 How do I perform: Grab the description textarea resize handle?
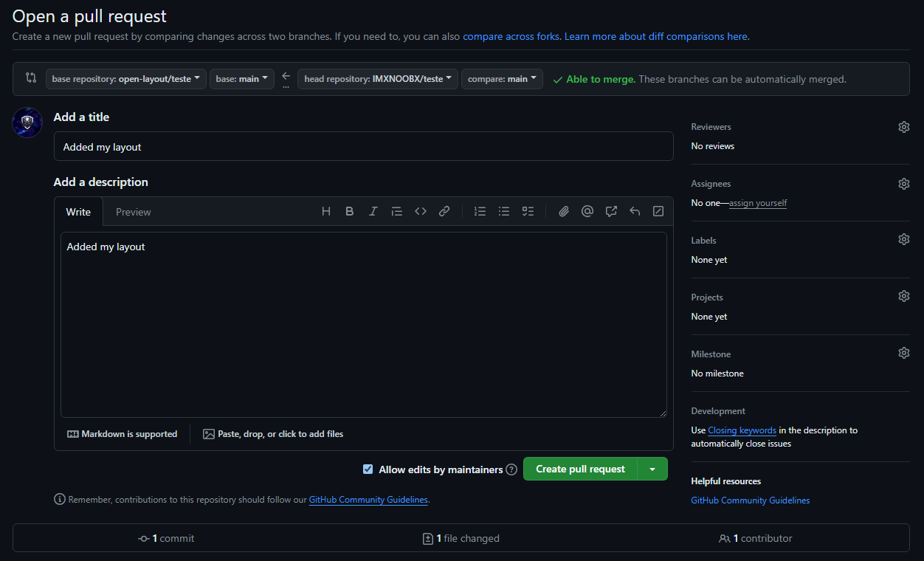pyautogui.click(x=663, y=413)
